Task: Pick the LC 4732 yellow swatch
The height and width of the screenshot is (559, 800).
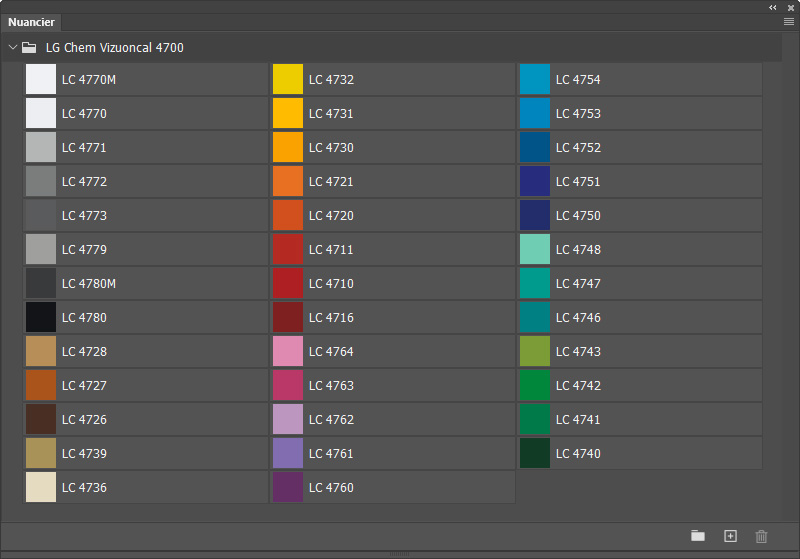Action: pos(288,79)
